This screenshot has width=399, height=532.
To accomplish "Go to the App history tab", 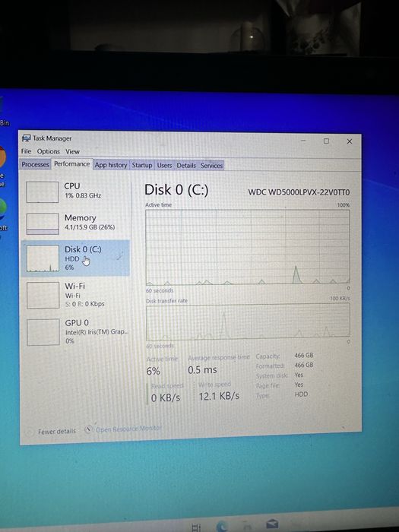I will [x=111, y=165].
